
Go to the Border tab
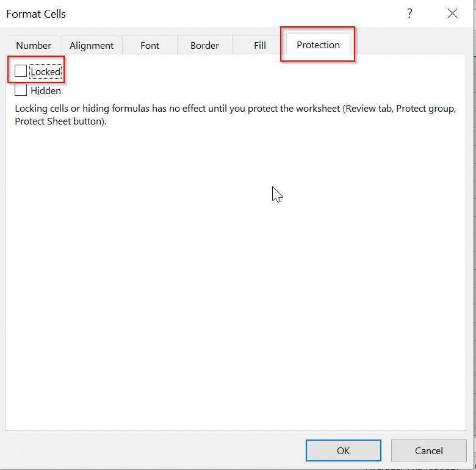click(x=205, y=45)
